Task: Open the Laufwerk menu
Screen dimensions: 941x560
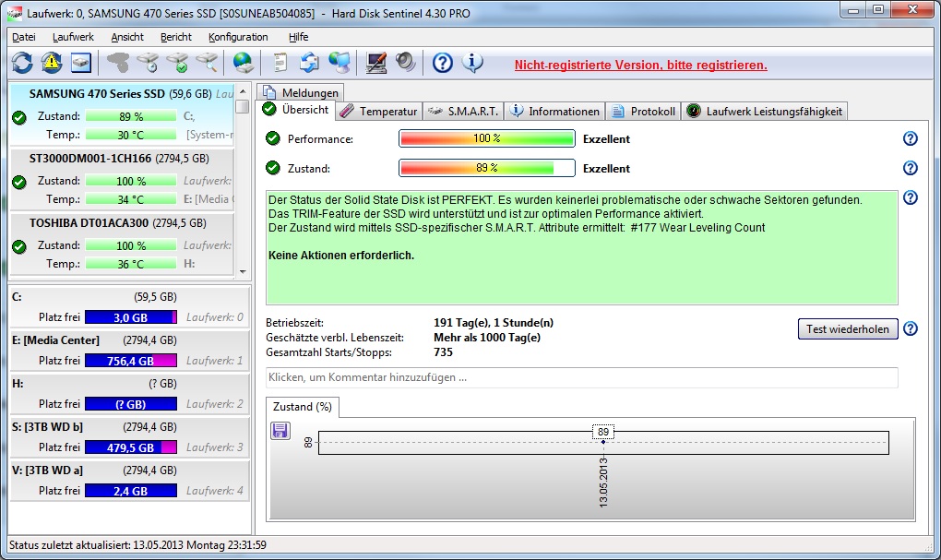Action: (73, 37)
